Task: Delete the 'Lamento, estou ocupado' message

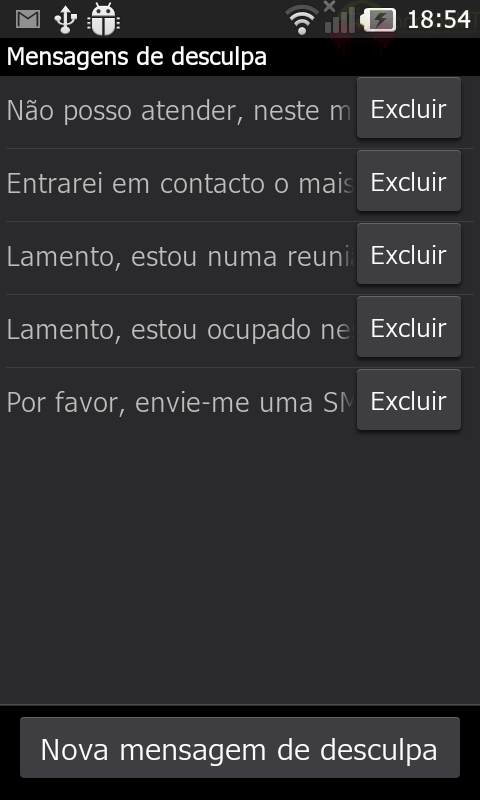Action: pyautogui.click(x=409, y=327)
